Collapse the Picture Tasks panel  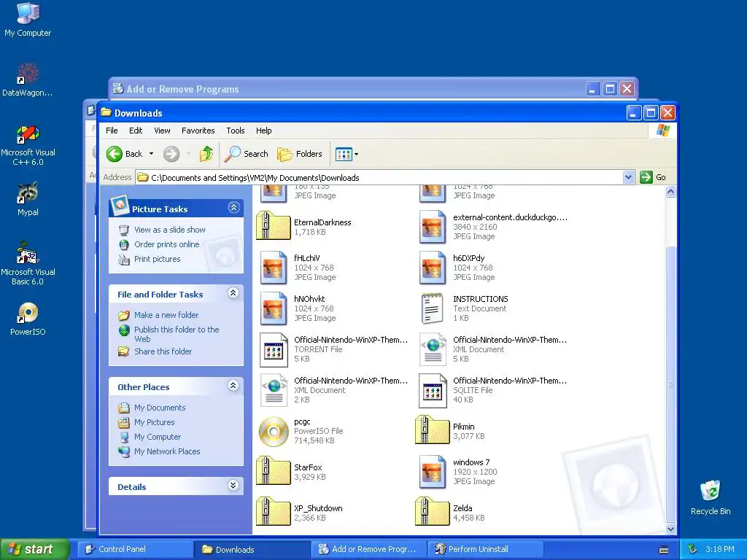(x=233, y=208)
